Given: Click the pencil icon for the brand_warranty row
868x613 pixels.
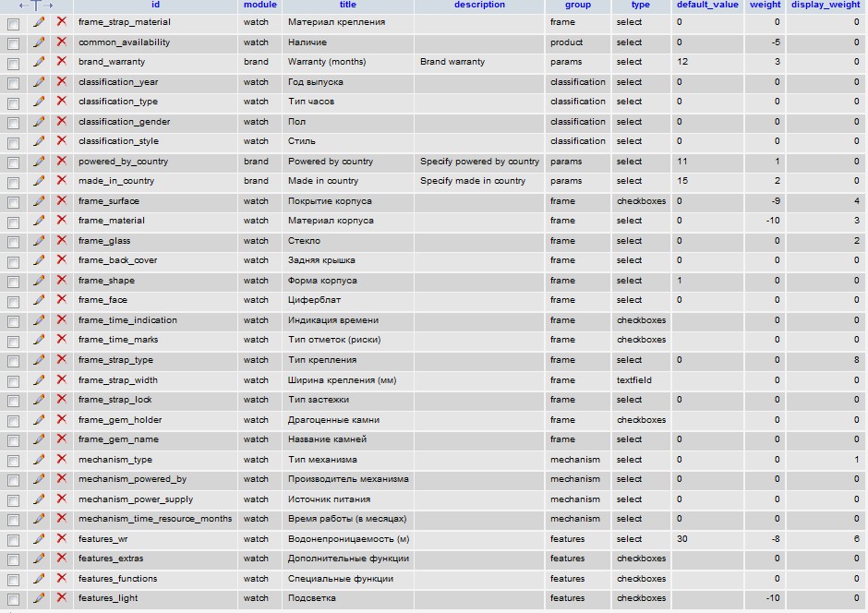Looking at the screenshot, I should (39, 62).
